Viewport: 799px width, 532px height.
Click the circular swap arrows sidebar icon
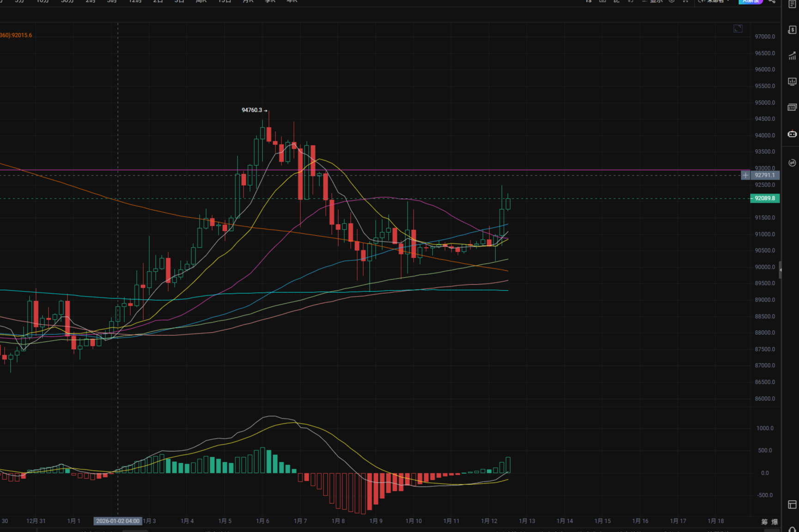click(x=792, y=163)
